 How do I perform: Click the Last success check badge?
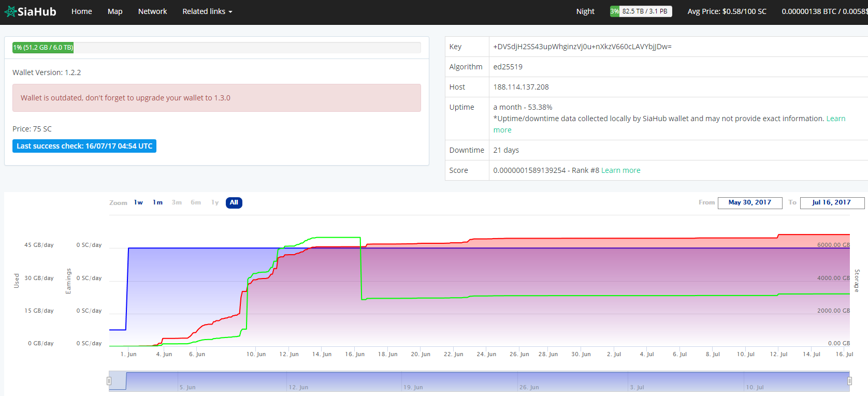84,146
